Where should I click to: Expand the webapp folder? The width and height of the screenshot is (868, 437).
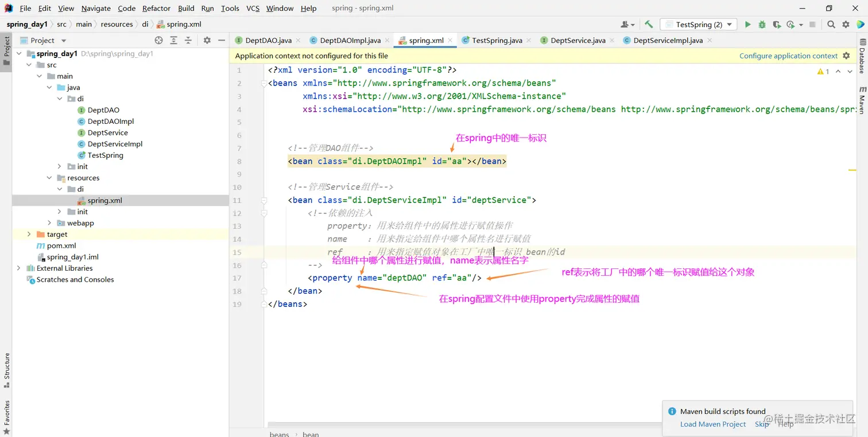tap(49, 223)
